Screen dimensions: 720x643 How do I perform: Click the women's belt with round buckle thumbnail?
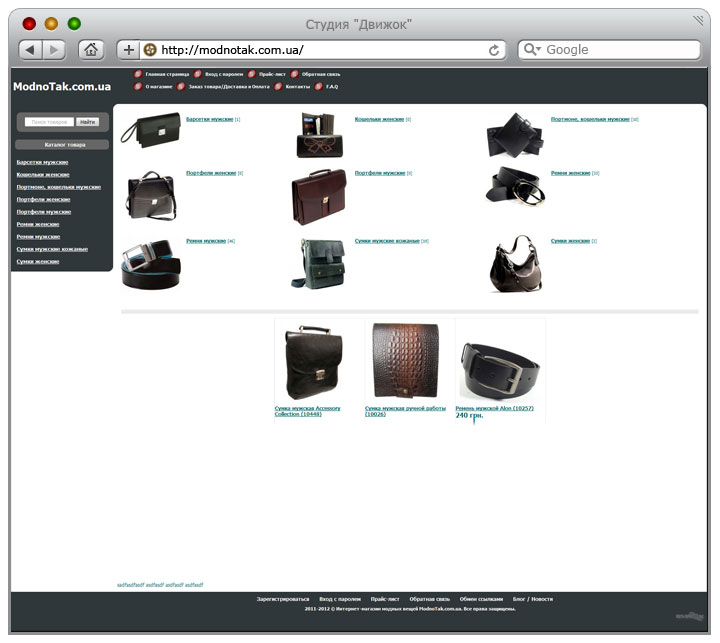[515, 186]
